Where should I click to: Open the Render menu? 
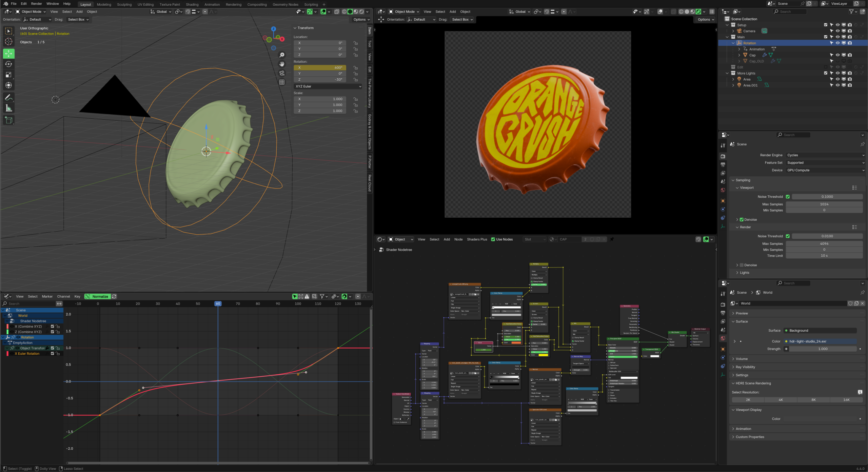[36, 4]
